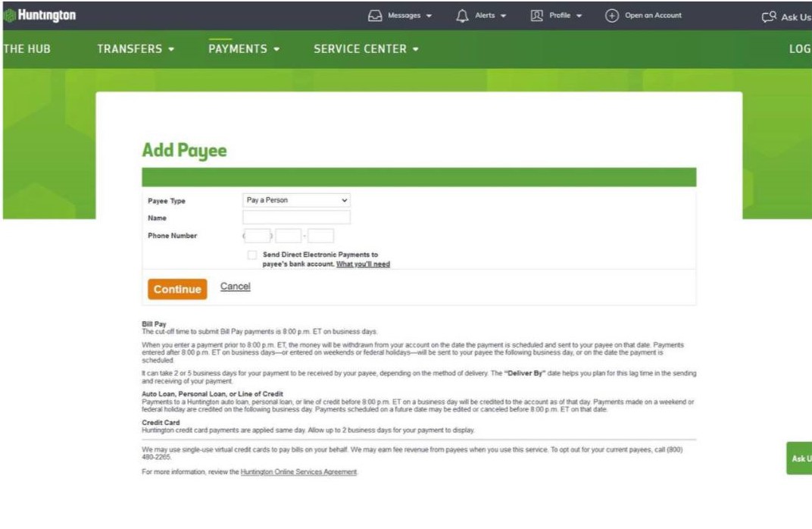Click the Alerts bell icon
812x529 pixels.
tap(462, 15)
